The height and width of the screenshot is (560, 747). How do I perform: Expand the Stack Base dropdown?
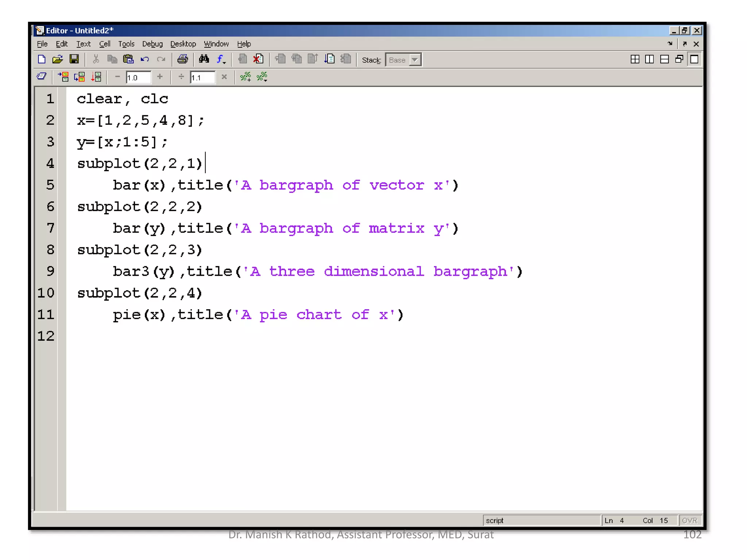(414, 60)
